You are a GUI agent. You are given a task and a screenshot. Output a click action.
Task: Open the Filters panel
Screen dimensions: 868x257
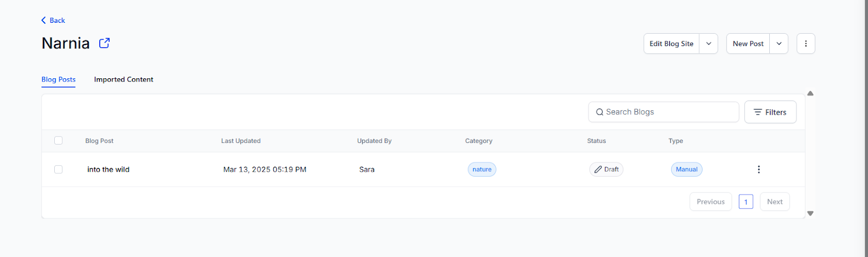click(770, 112)
